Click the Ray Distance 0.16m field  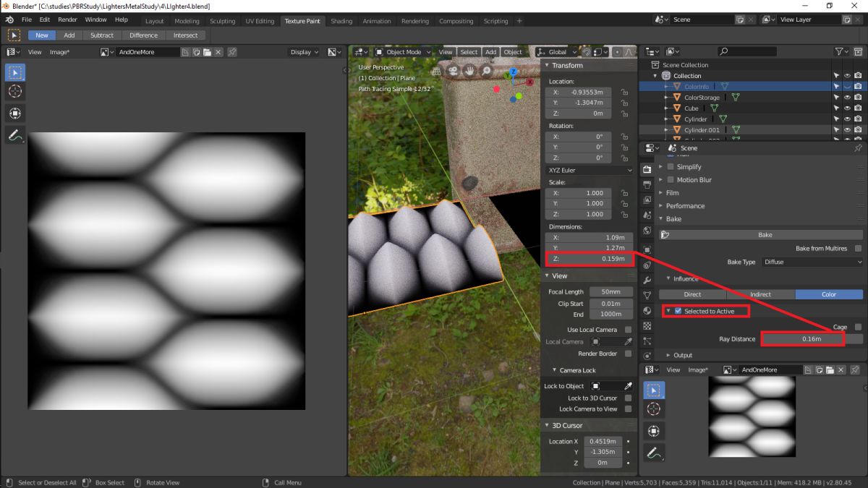[812, 339]
